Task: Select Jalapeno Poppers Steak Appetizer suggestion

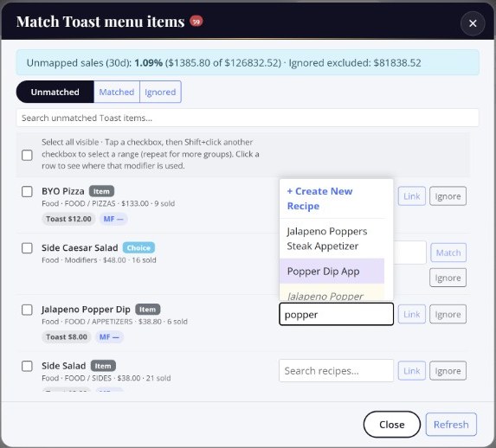Action: [332, 239]
